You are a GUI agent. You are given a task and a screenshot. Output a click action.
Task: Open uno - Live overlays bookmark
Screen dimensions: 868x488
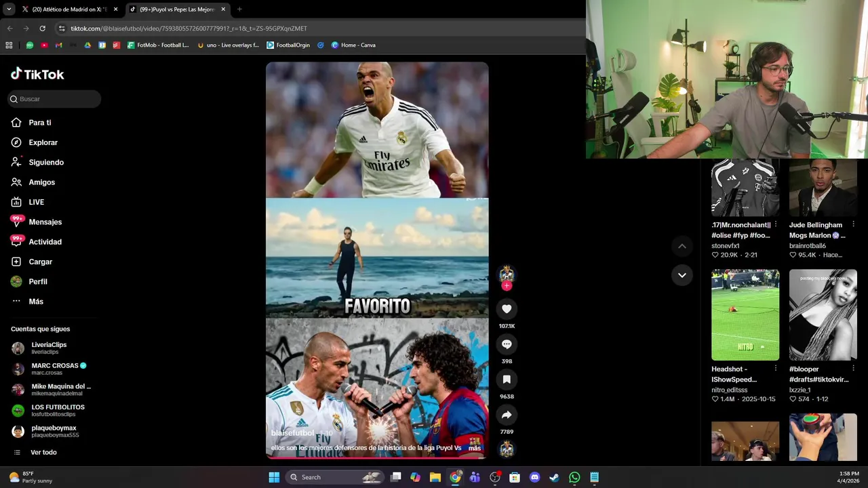(x=228, y=45)
